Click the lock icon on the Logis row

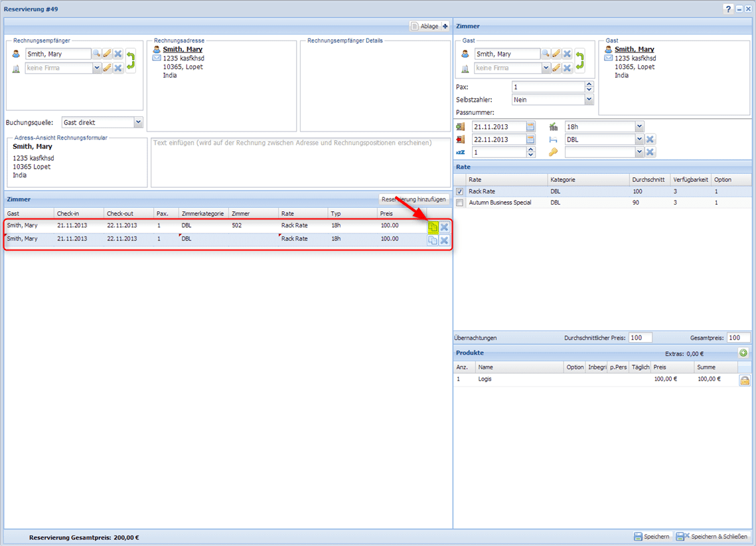click(x=744, y=381)
